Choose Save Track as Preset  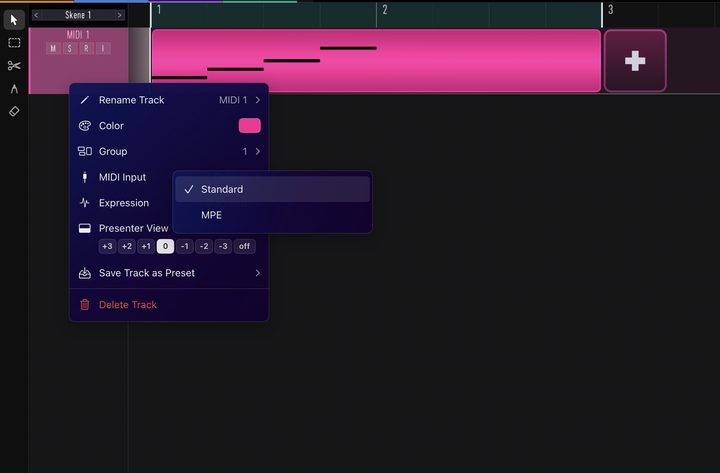169,273
